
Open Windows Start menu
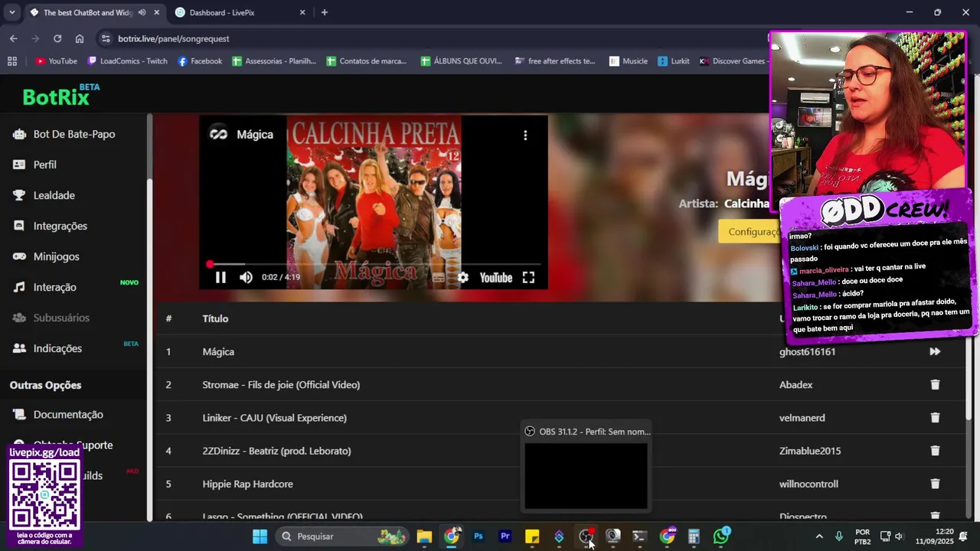(260, 536)
